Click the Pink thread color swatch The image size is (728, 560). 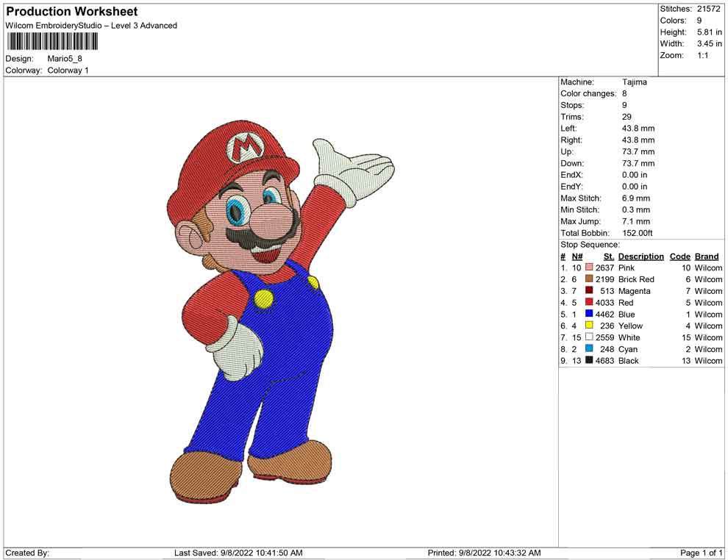point(589,268)
